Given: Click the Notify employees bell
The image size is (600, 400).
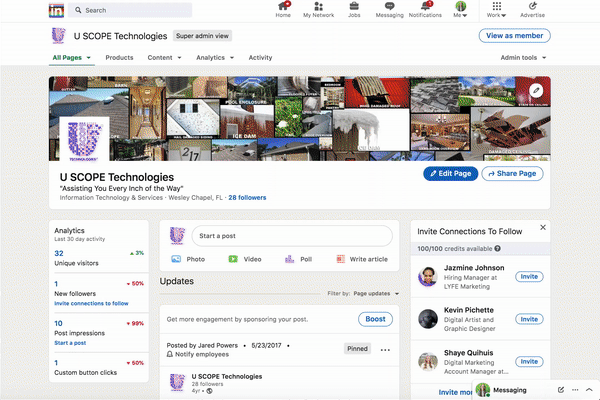Looking at the screenshot, I should click(170, 354).
